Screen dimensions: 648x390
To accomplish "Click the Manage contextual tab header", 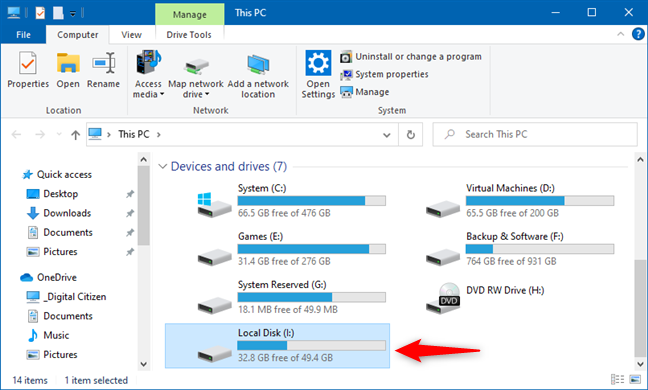I will (190, 14).
